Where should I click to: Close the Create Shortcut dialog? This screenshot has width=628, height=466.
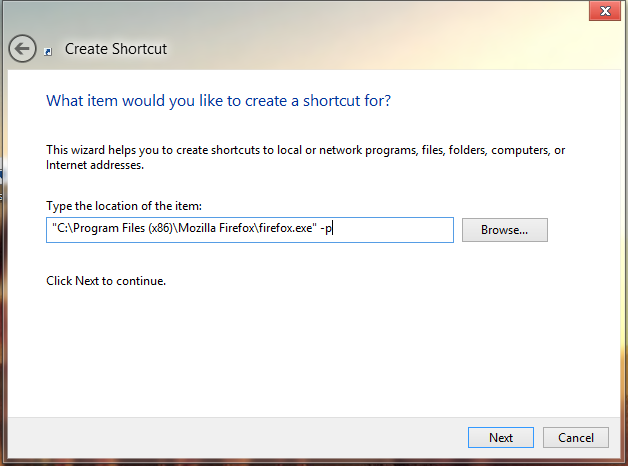[605, 11]
